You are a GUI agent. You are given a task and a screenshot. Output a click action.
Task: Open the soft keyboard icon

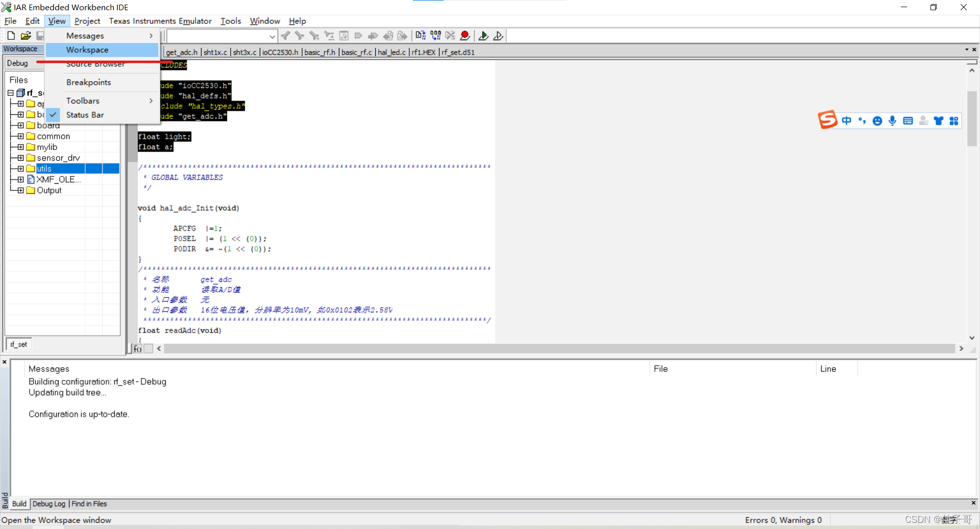pyautogui.click(x=908, y=121)
